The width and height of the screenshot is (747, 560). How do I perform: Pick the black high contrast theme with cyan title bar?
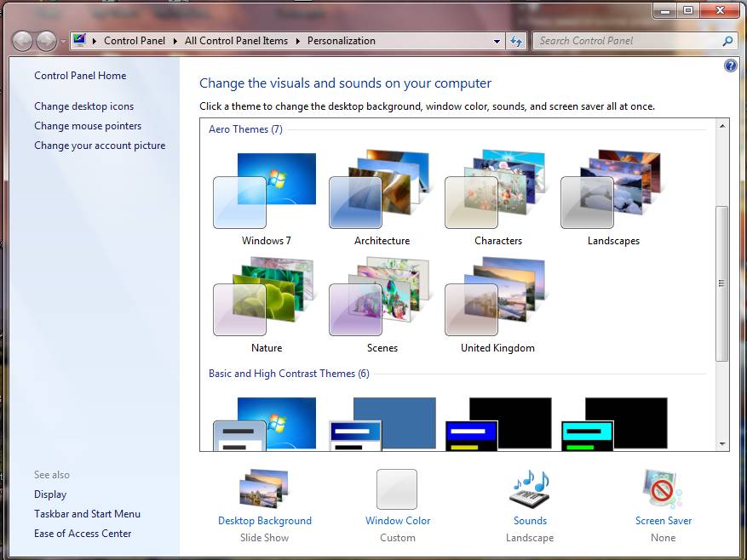(615, 424)
